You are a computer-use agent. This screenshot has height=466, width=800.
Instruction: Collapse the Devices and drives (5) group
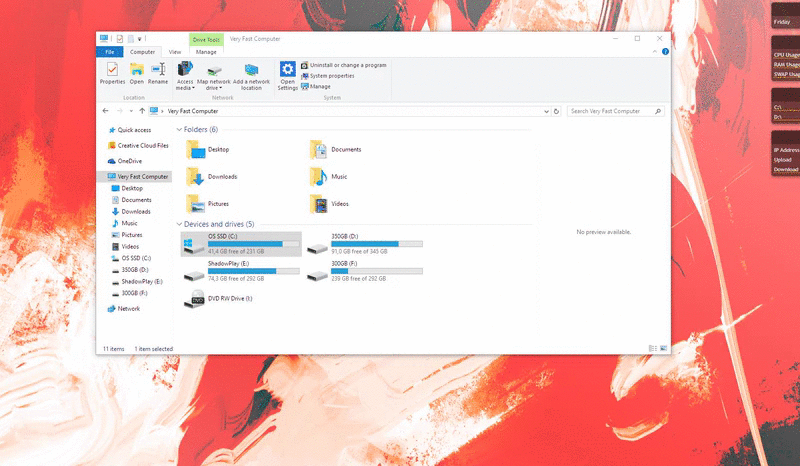point(179,224)
